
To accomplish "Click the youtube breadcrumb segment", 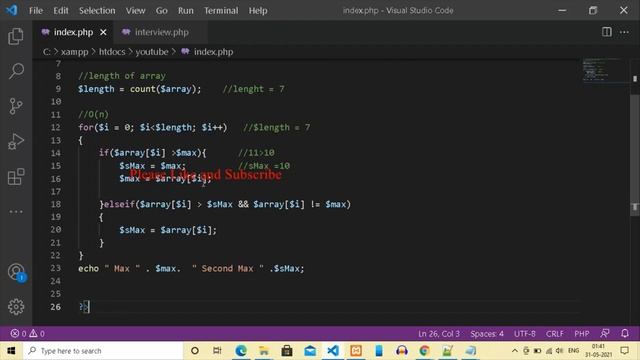I will (151, 52).
